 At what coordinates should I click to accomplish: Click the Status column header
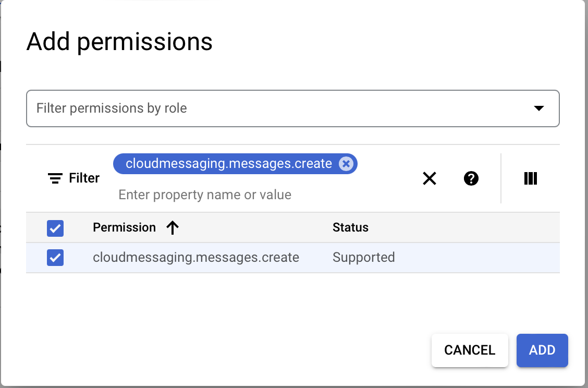350,227
